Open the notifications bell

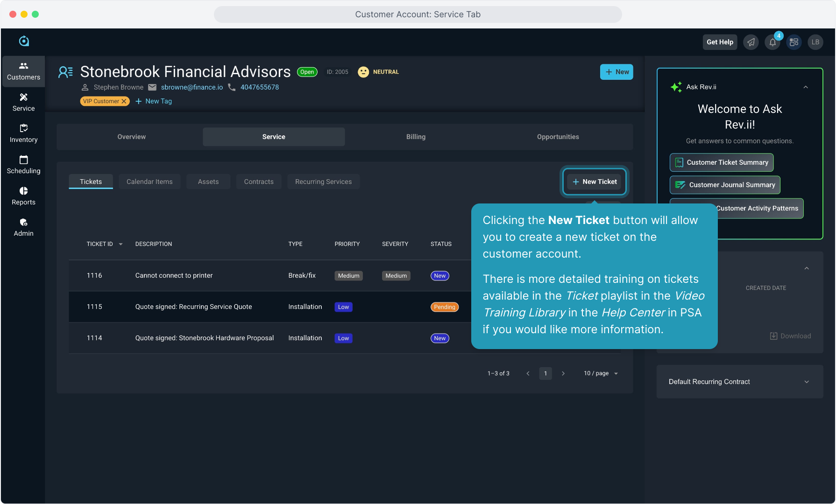point(772,42)
